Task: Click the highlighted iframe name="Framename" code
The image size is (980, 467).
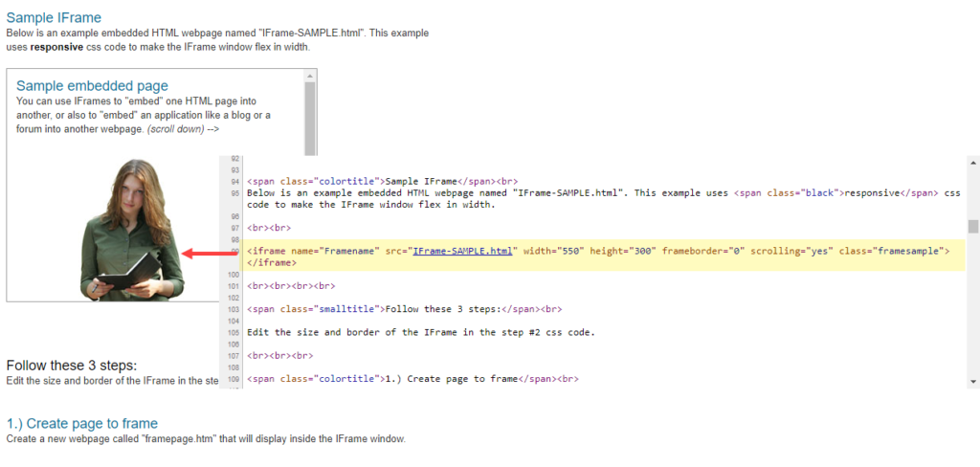Action: point(314,251)
